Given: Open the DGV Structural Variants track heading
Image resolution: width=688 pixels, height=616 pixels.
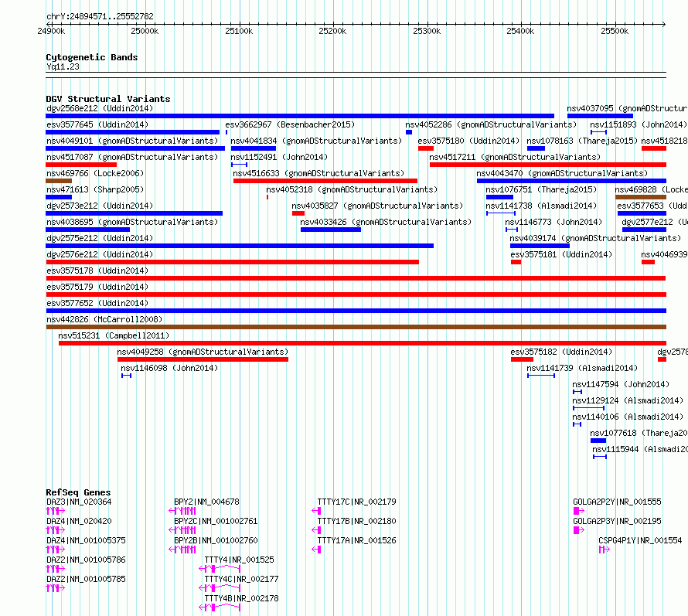Looking at the screenshot, I should (108, 99).
